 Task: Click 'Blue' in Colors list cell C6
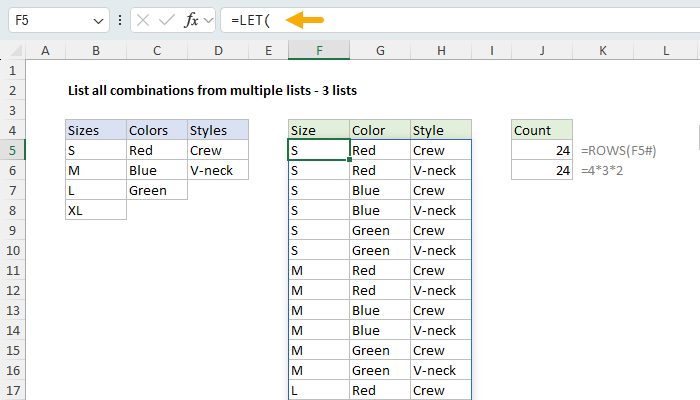click(x=157, y=171)
